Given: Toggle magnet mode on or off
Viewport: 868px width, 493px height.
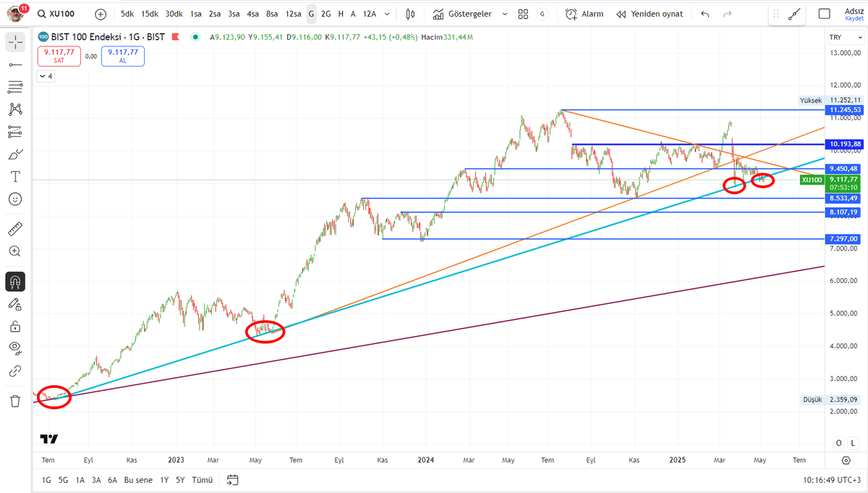Looking at the screenshot, I should [15, 282].
